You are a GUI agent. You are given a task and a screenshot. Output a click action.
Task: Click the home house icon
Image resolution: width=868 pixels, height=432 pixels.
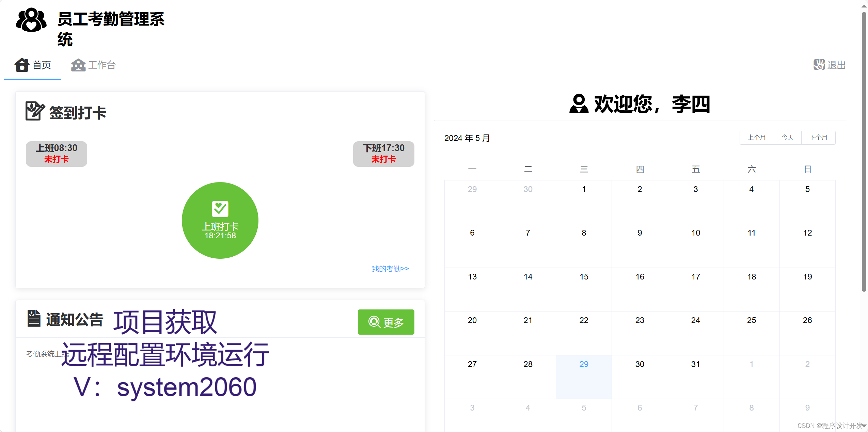point(22,65)
